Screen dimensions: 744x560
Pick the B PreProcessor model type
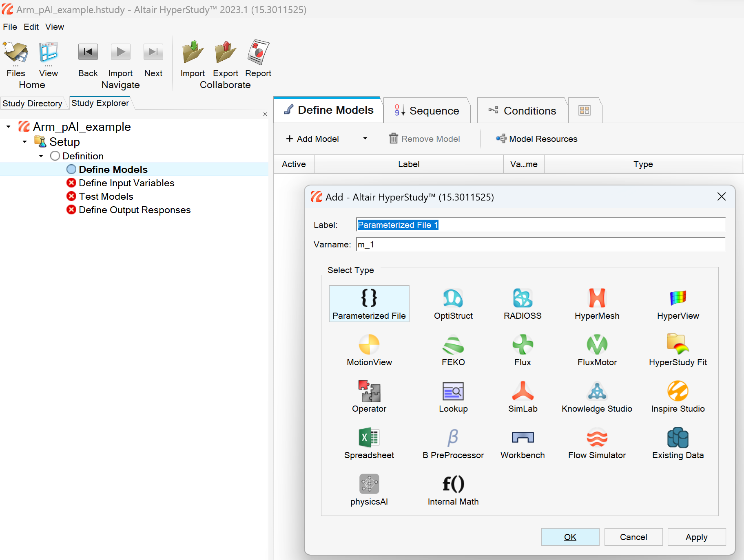tap(453, 443)
